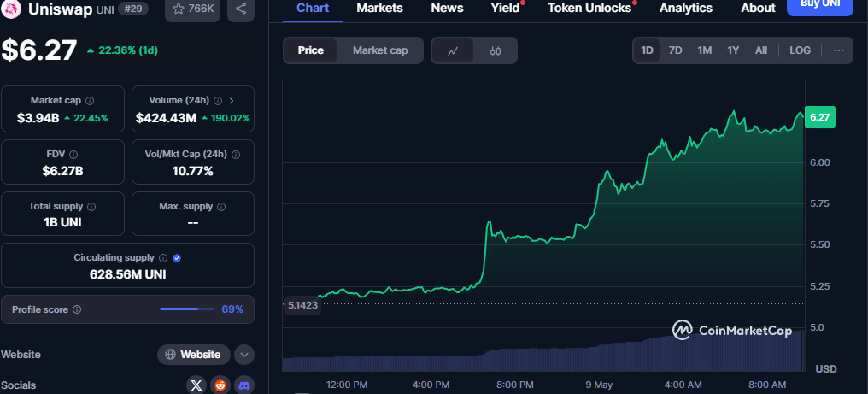
Task: Click the $424.43M volume value
Action: [x=166, y=117]
